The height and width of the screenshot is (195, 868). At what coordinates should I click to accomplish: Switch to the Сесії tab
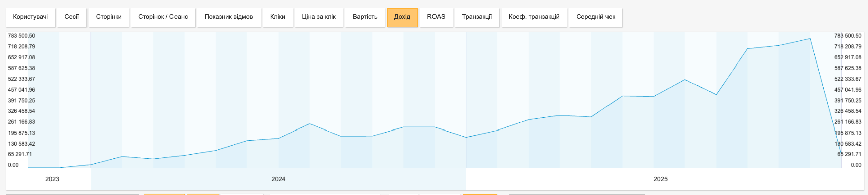coord(72,17)
